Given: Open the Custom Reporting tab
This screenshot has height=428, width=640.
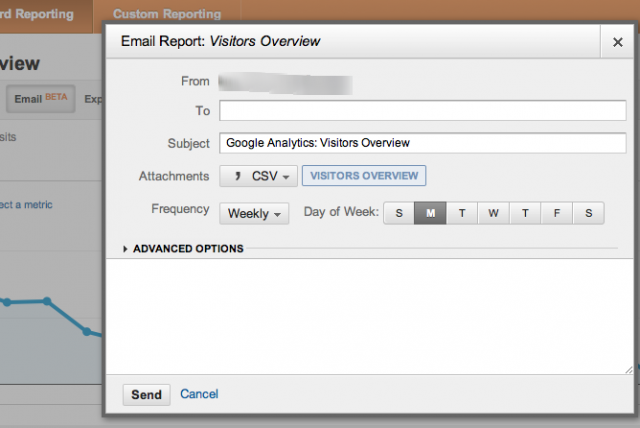Looking at the screenshot, I should [167, 14].
